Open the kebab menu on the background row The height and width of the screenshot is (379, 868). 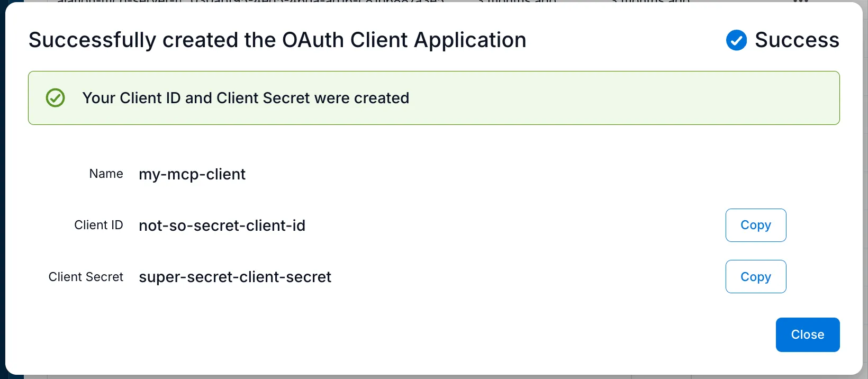point(800,3)
